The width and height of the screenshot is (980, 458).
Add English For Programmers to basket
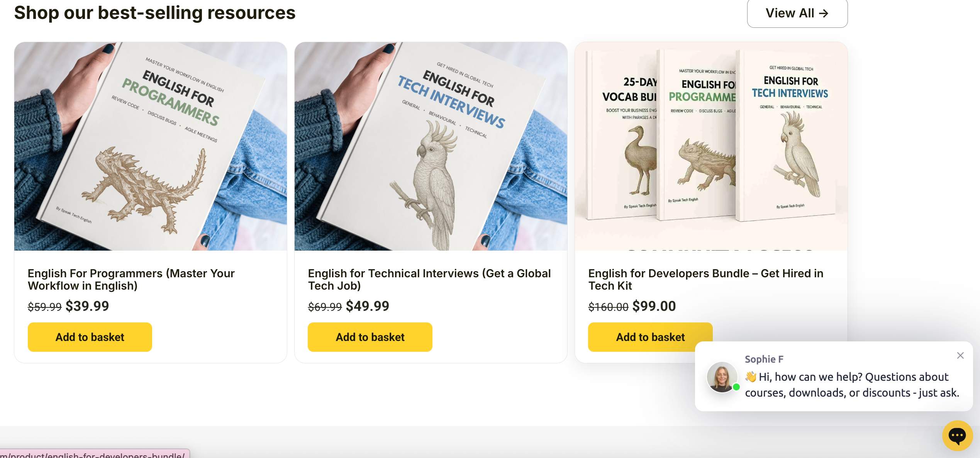(90, 337)
